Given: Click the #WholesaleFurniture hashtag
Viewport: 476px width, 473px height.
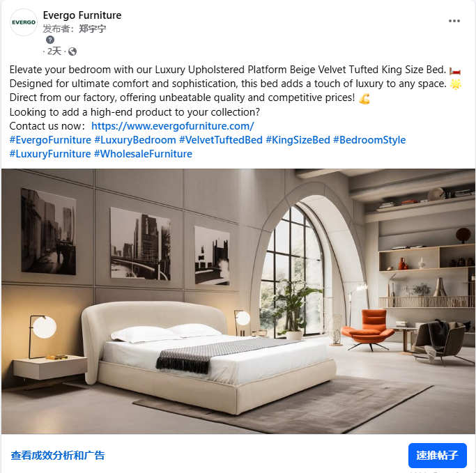Looking at the screenshot, I should [x=143, y=154].
